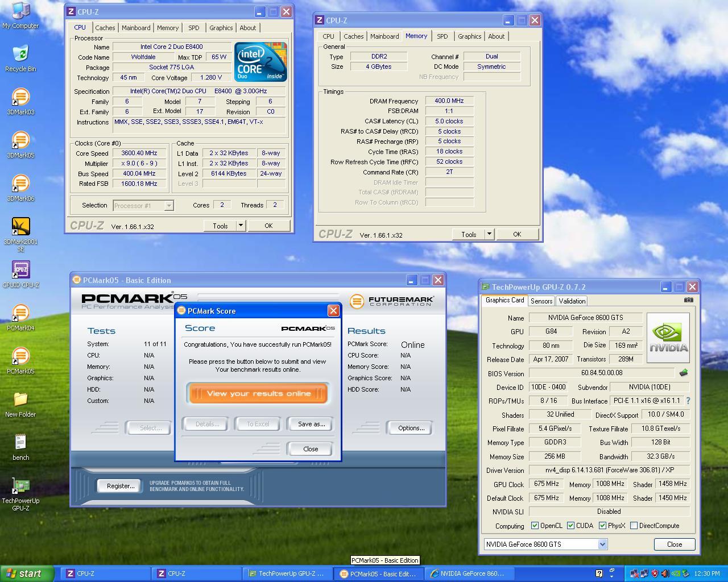Click View your results online button
This screenshot has height=582, width=728.
[258, 393]
